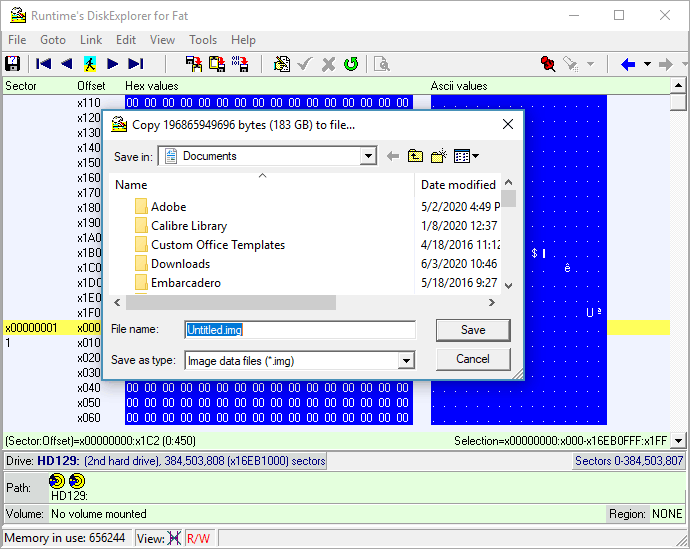Click the red pushpin bookmark icon

(x=547, y=64)
